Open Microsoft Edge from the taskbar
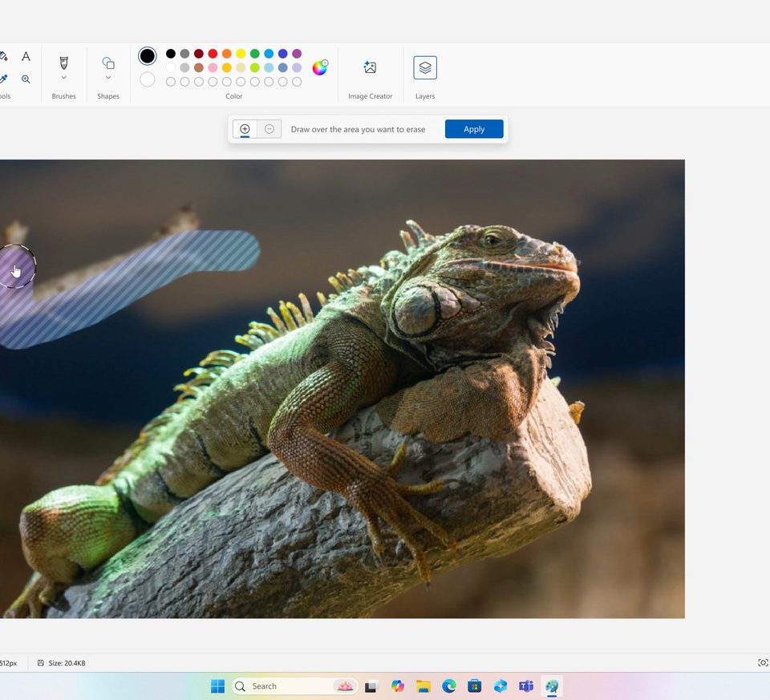This screenshot has width=770, height=700. [x=449, y=686]
